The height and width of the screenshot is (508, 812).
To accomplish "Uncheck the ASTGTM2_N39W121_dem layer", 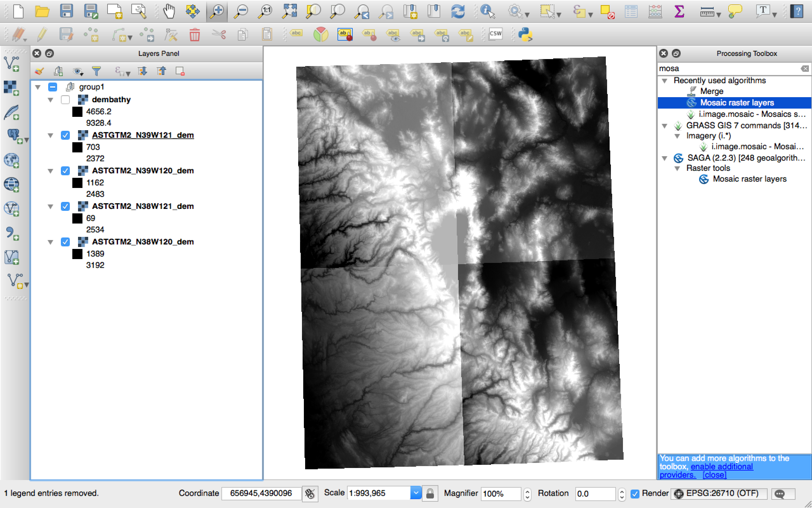I will 65,135.
